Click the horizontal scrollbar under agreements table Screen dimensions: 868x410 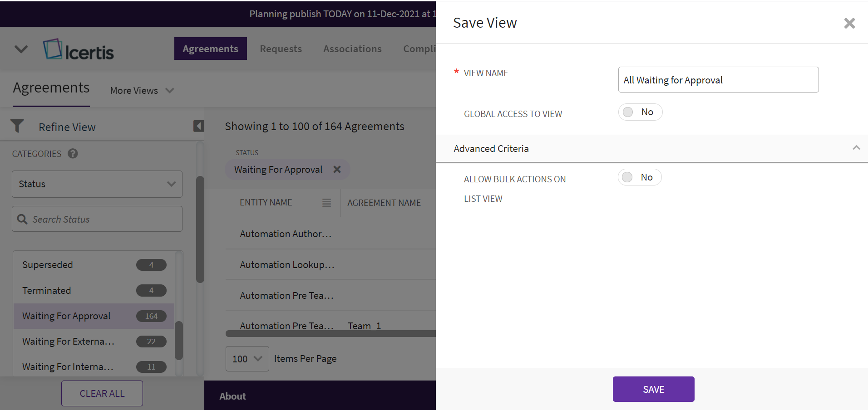tap(330, 334)
